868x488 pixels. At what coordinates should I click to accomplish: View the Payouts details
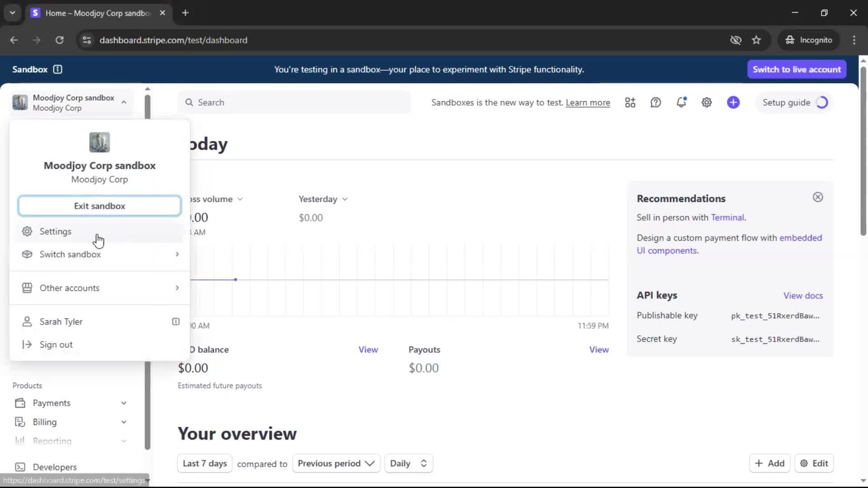point(599,350)
